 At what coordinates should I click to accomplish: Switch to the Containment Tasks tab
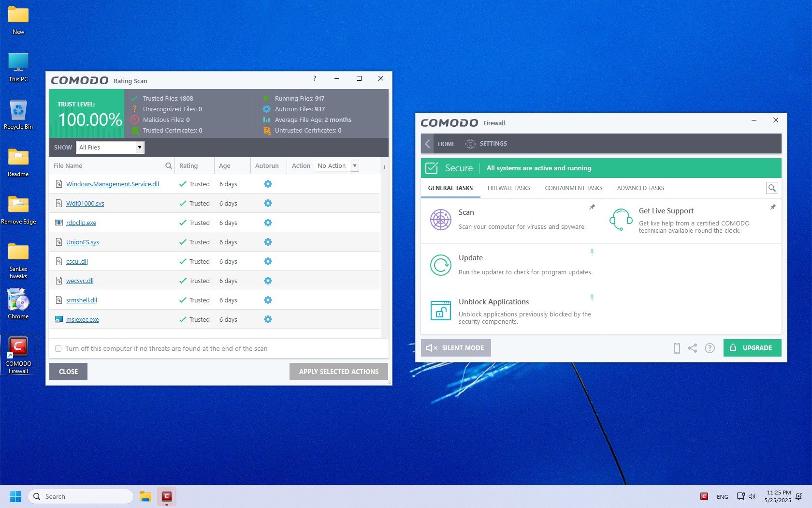click(573, 188)
